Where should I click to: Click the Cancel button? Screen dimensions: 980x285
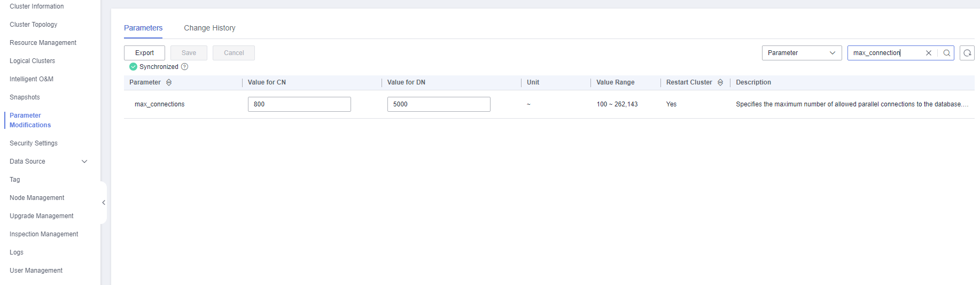234,53
